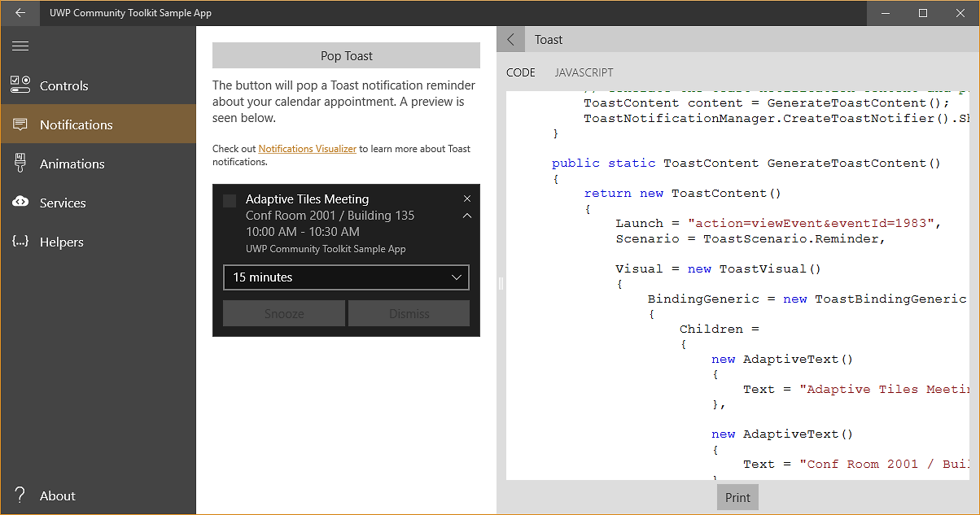980x515 pixels.
Task: Click the About question mark icon
Action: 20,495
